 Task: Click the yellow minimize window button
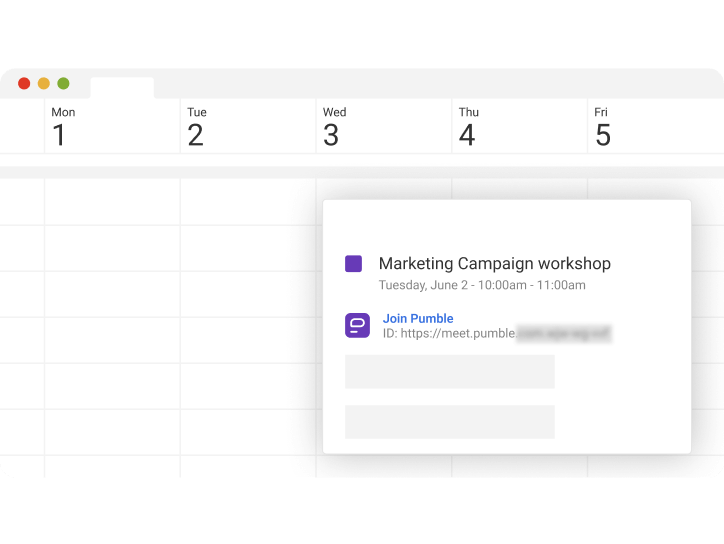pos(43,84)
